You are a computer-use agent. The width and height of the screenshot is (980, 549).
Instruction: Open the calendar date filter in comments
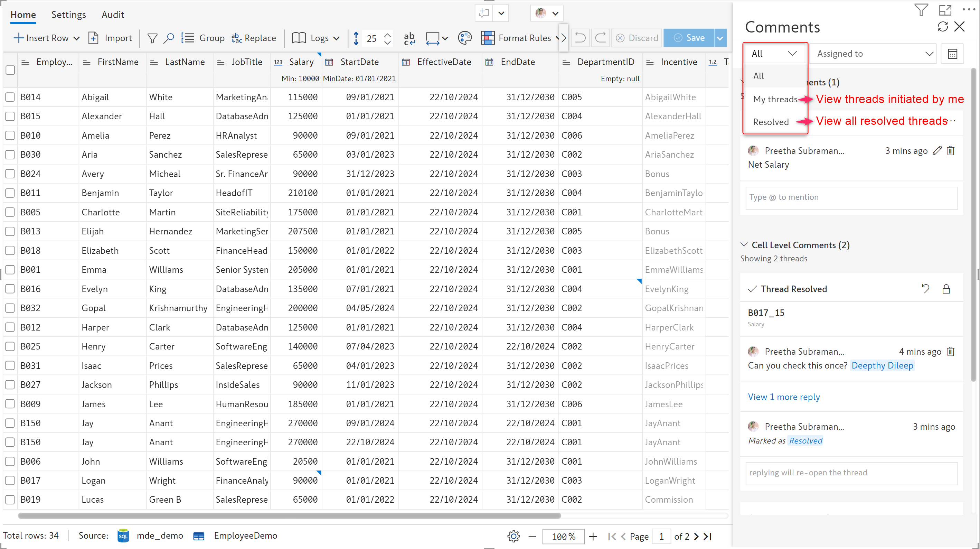point(952,54)
